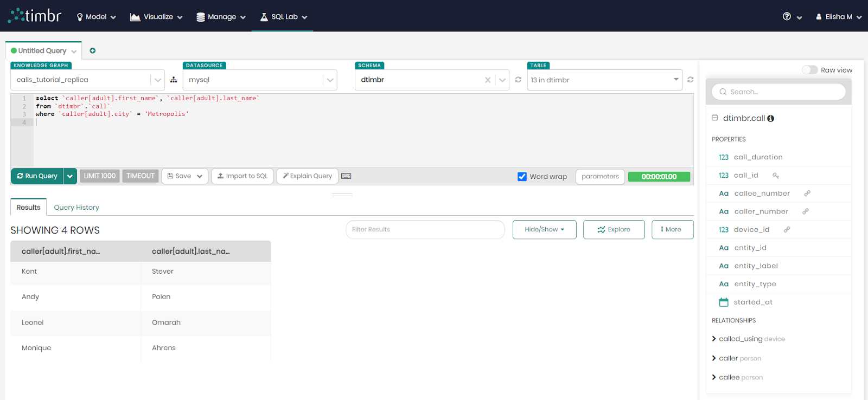Expand the caller person relationship
This screenshot has width=868, height=400.
point(714,358)
